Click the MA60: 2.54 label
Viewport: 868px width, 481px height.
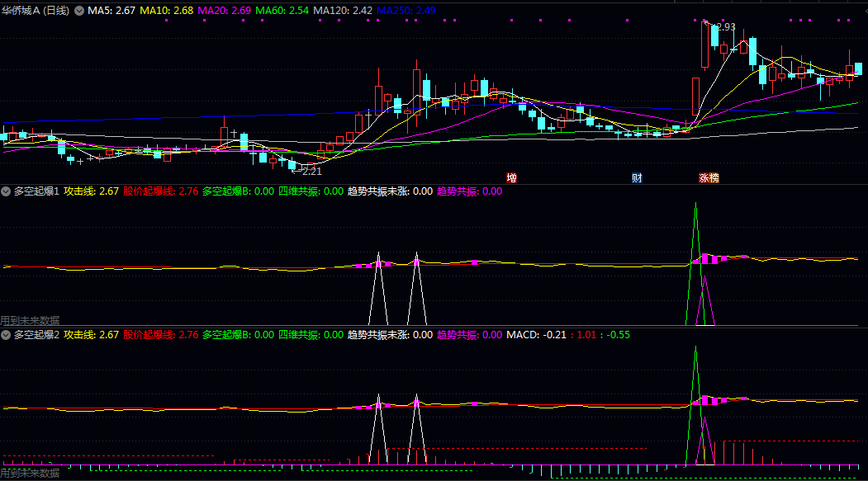pos(282,11)
